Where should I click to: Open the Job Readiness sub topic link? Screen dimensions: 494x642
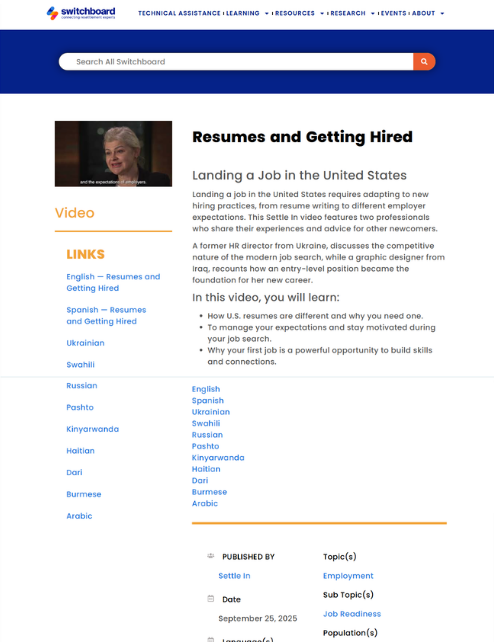[x=352, y=614]
